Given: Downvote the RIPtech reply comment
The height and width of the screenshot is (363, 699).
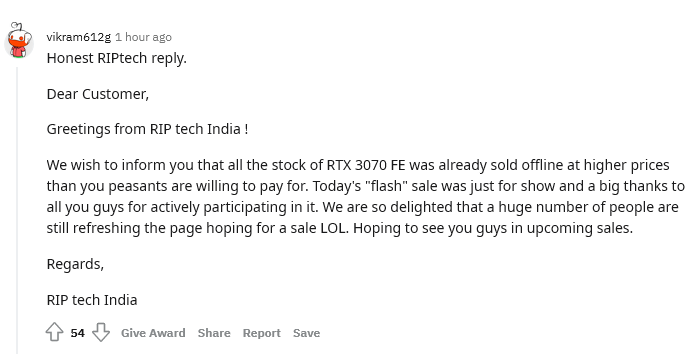Looking at the screenshot, I should [101, 332].
